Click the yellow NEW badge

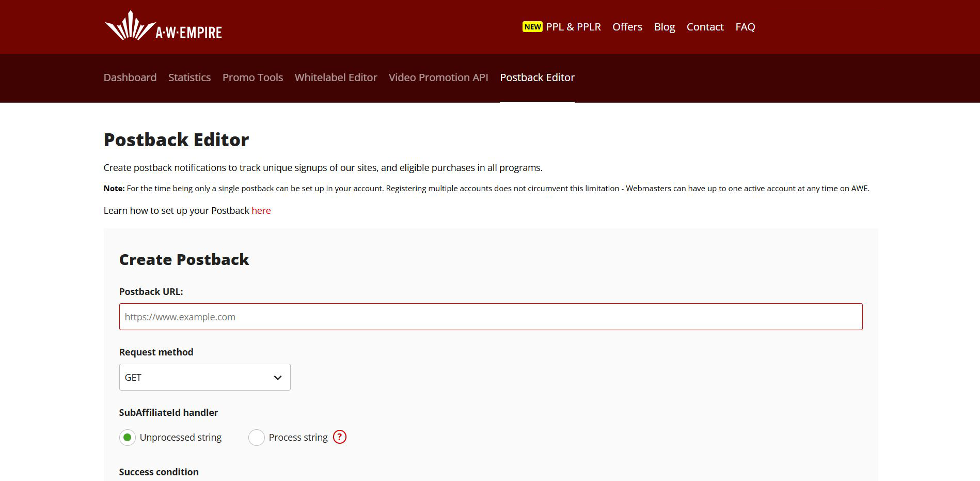pos(532,27)
